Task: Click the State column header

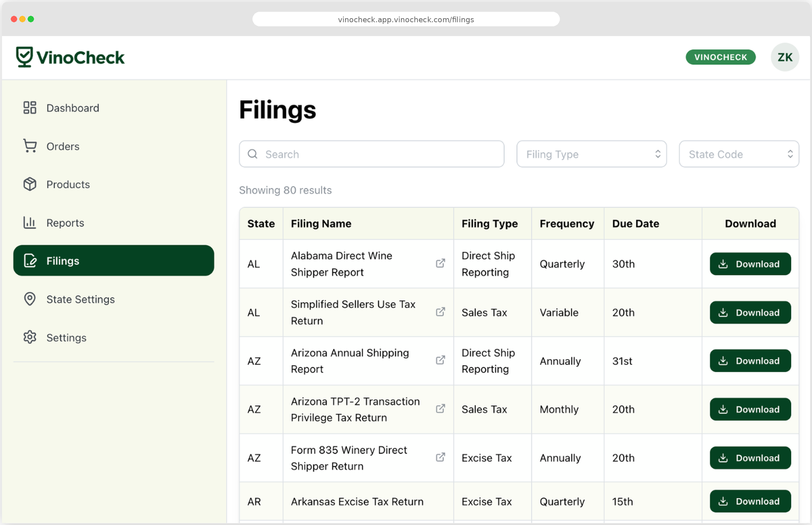Action: coord(261,224)
